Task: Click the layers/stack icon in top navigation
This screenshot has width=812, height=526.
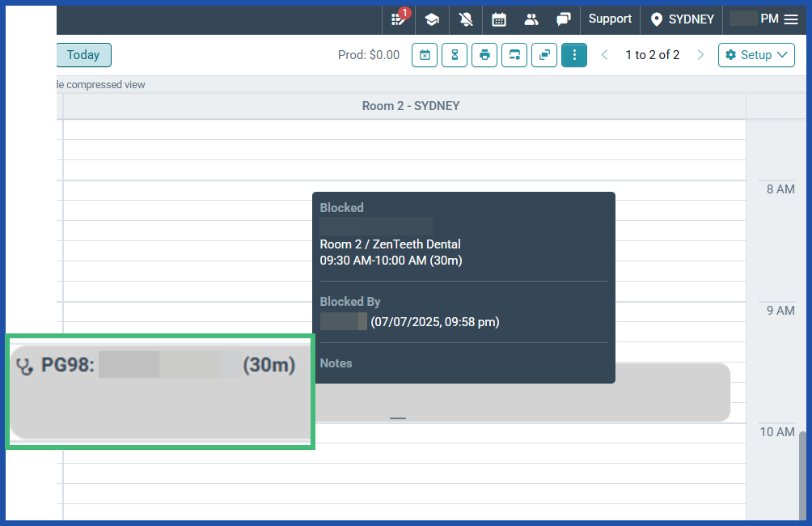Action: [x=432, y=19]
